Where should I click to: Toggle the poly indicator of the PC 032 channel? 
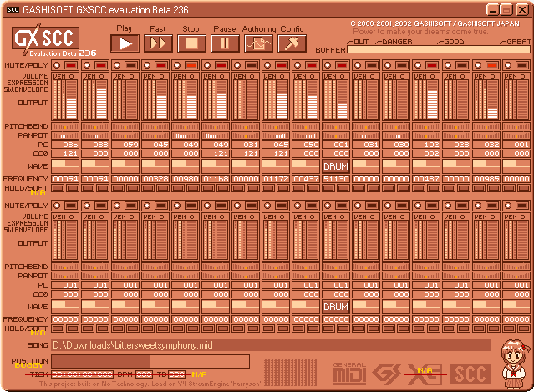pyautogui.click(x=491, y=65)
